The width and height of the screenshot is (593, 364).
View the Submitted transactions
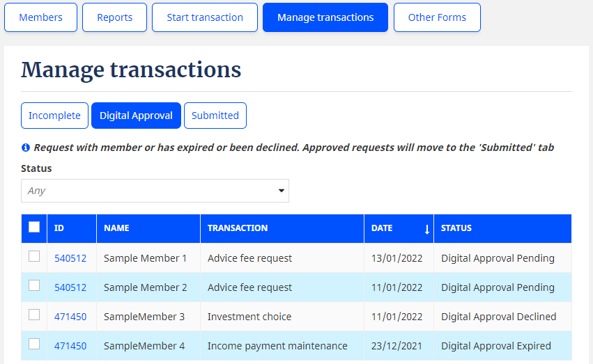215,116
